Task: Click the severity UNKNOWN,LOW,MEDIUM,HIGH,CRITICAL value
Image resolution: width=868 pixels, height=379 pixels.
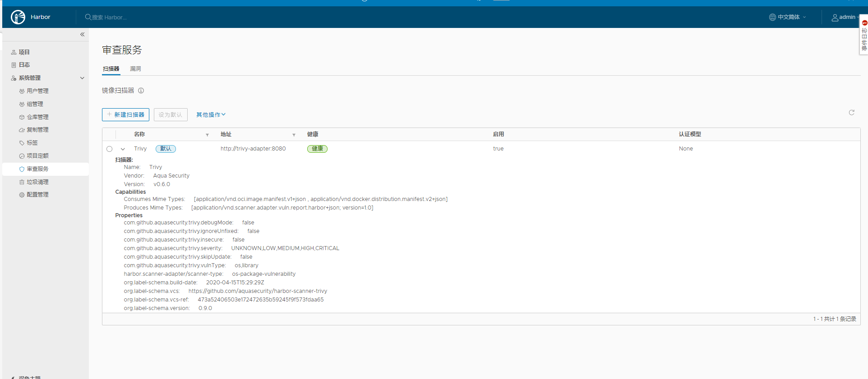Action: [x=285, y=248]
